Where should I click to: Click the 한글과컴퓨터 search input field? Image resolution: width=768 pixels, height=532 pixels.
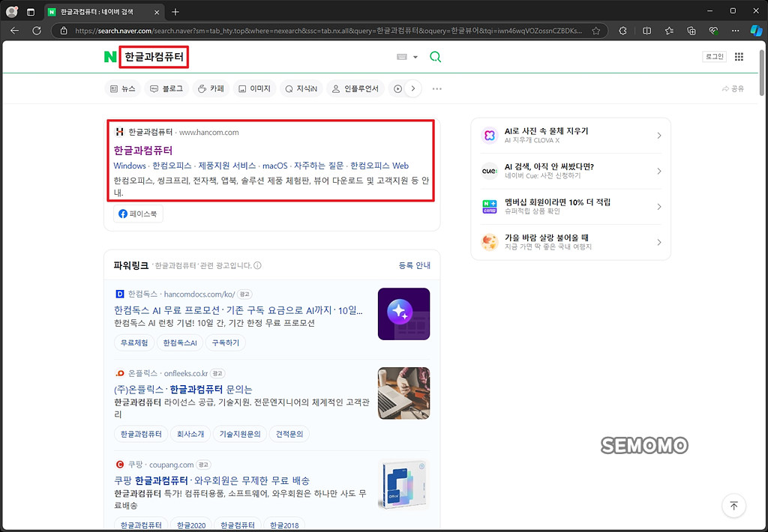[154, 57]
